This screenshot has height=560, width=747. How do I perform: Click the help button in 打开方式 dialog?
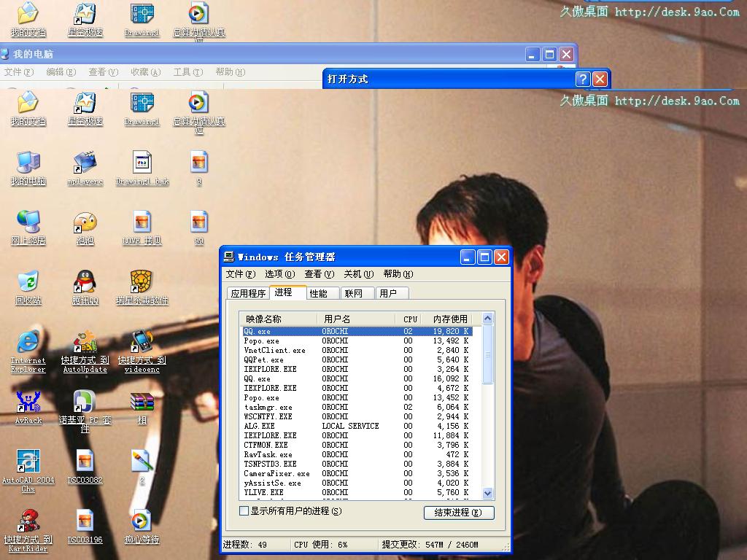[583, 79]
